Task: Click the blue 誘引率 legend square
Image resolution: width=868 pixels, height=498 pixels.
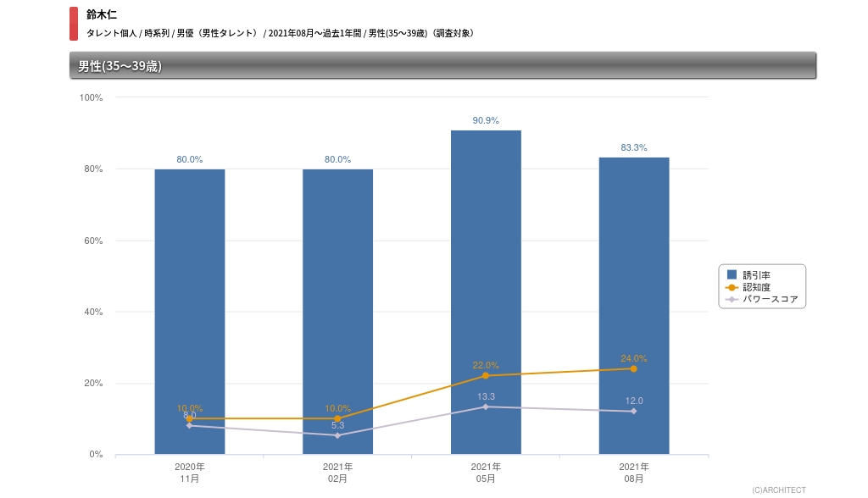Action: pyautogui.click(x=732, y=275)
